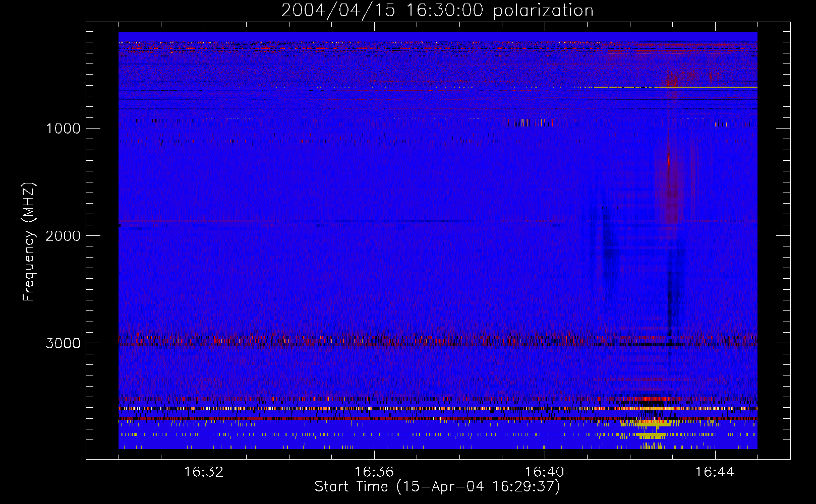This screenshot has height=504, width=816.
Task: Click the plot title '2004/04/15 16:30:00 polarization'
Action: [x=437, y=11]
